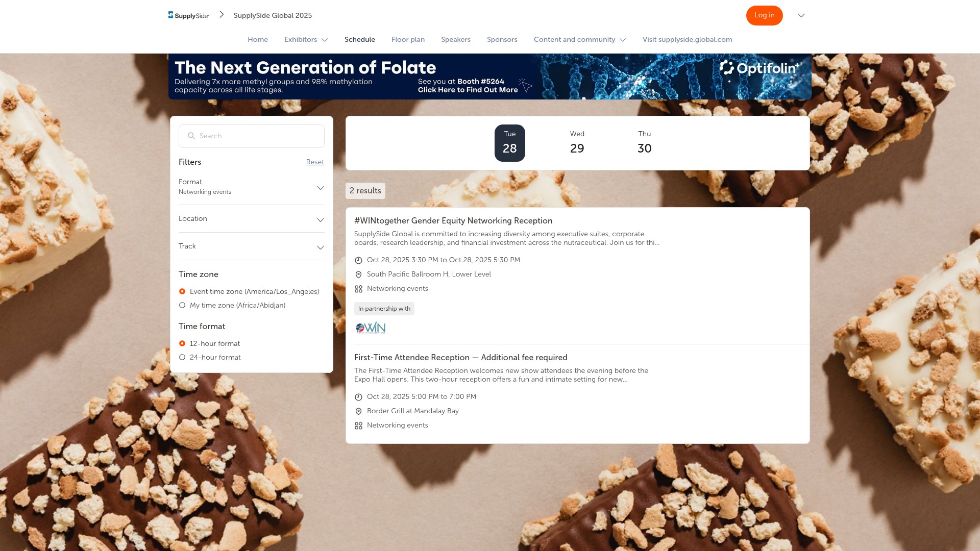Click the Log in button
The height and width of the screenshot is (551, 980).
[764, 15]
